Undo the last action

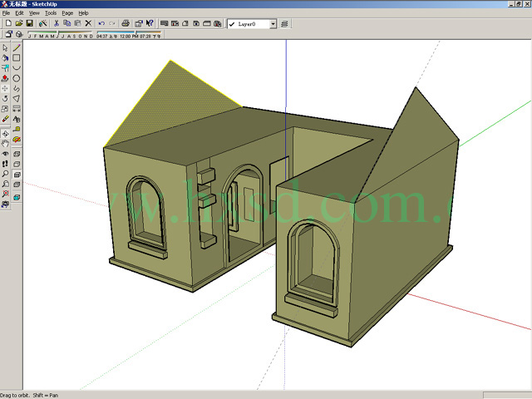(x=101, y=23)
